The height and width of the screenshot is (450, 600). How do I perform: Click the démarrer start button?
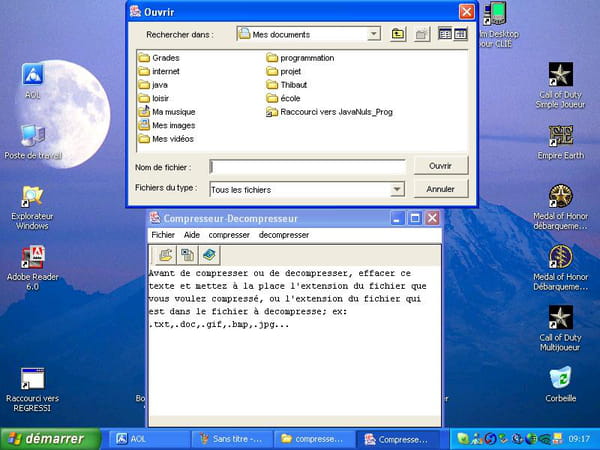click(51, 439)
